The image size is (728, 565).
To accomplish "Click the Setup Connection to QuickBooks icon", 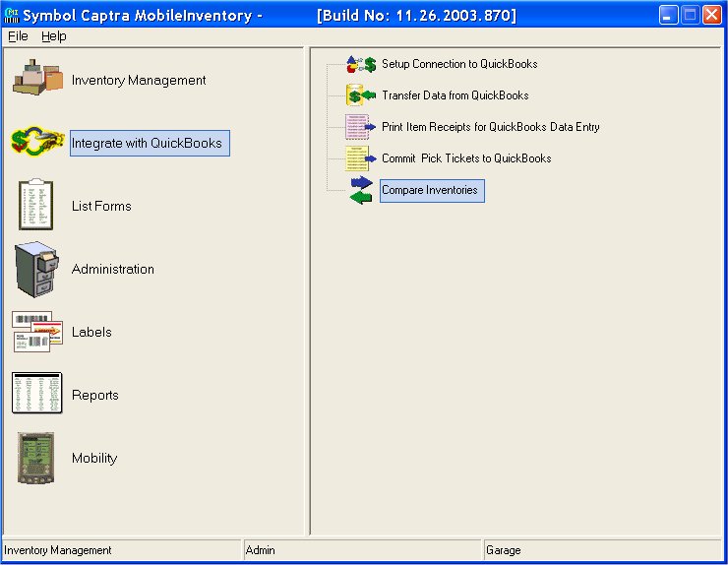I will click(x=361, y=65).
